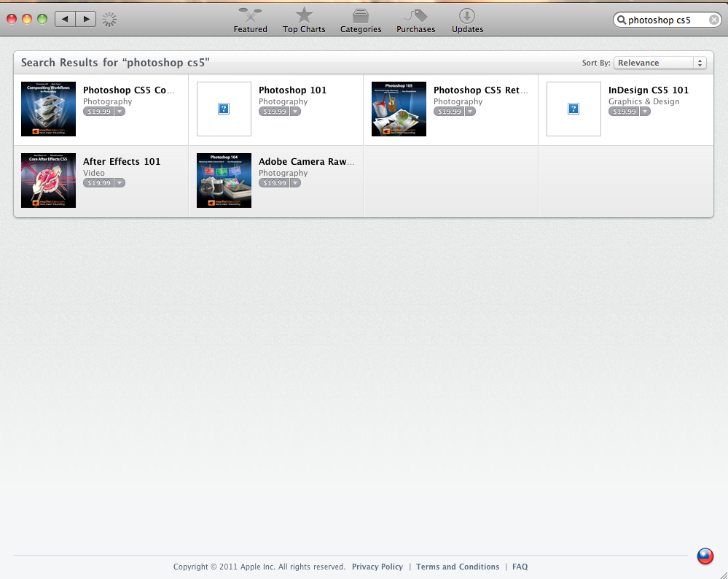Viewport: 728px width, 579px height.
Task: Open the Purchases section
Action: tap(415, 21)
